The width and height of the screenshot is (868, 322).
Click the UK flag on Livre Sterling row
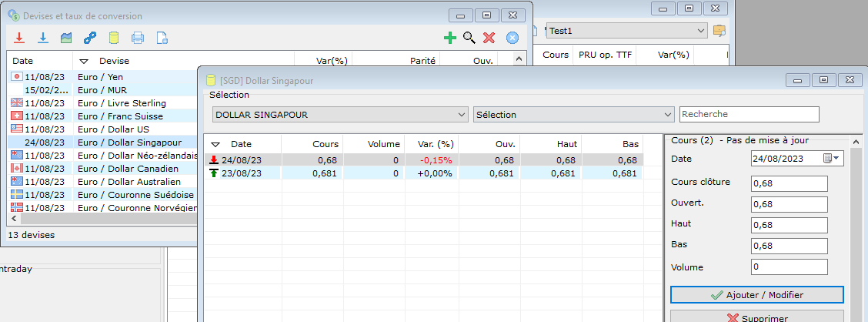coord(17,102)
